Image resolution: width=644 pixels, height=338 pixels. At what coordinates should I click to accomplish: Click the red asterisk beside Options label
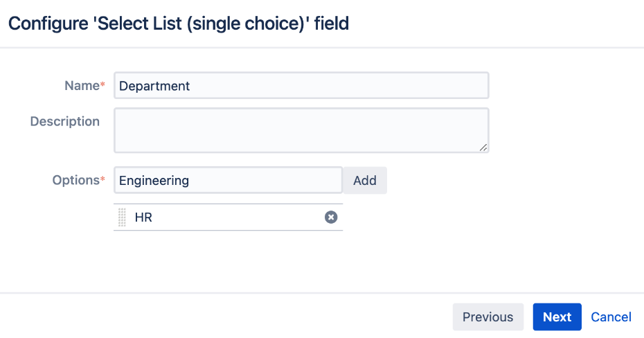coord(102,179)
